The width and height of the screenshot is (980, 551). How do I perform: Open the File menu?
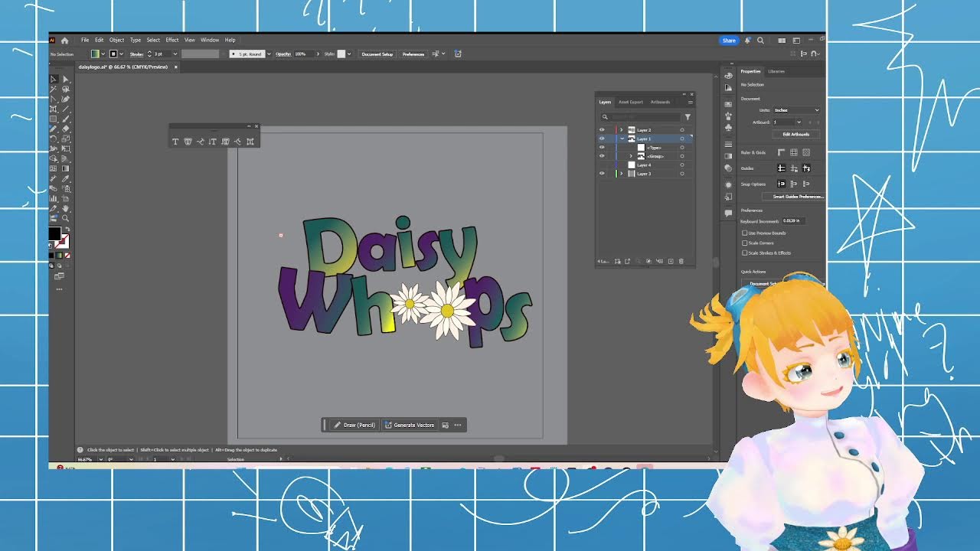pos(85,40)
